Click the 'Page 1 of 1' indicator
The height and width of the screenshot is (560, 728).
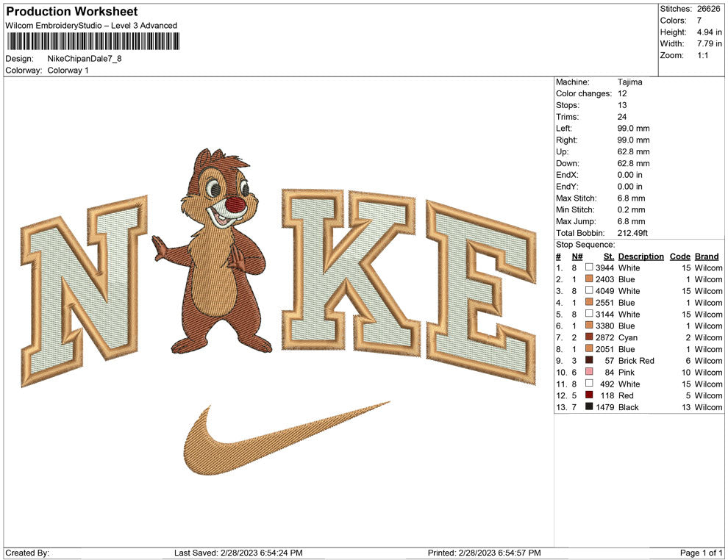(701, 553)
